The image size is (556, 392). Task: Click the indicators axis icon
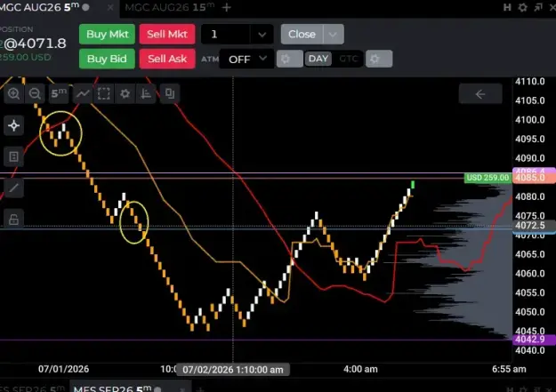tap(146, 94)
